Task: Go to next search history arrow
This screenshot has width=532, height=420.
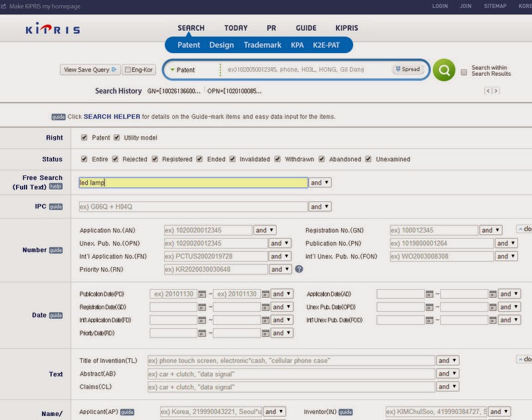Action: point(496,91)
